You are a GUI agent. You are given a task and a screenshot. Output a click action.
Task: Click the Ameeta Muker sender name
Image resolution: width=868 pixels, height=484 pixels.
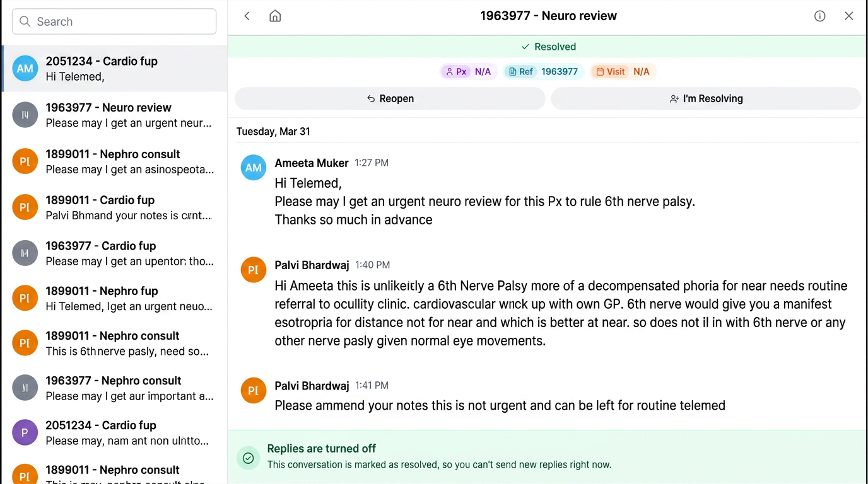312,163
